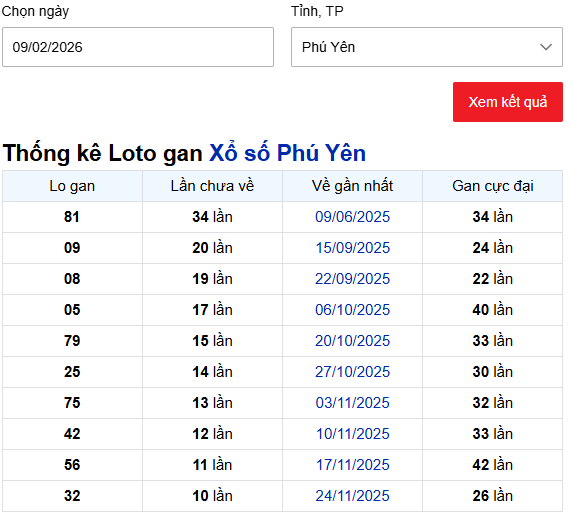Open date link 24/11/2025
This screenshot has width=571, height=521.
click(x=353, y=496)
